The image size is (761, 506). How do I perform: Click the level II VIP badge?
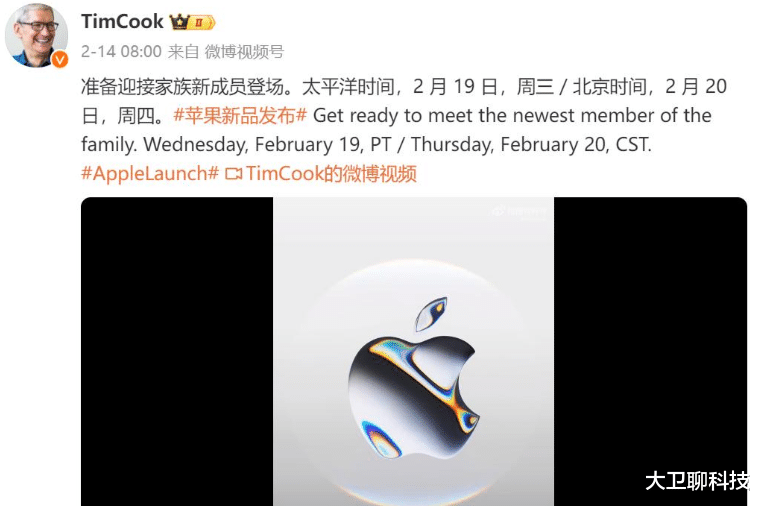(202, 23)
